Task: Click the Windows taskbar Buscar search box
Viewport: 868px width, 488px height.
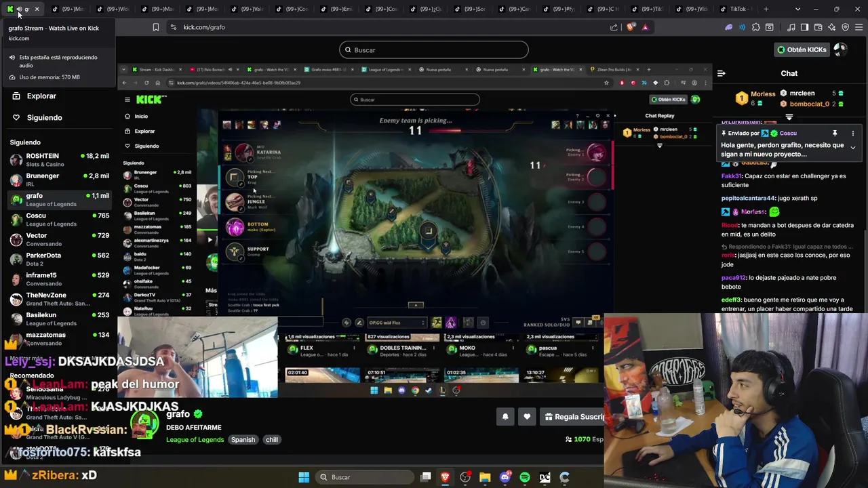Action: coord(366,477)
